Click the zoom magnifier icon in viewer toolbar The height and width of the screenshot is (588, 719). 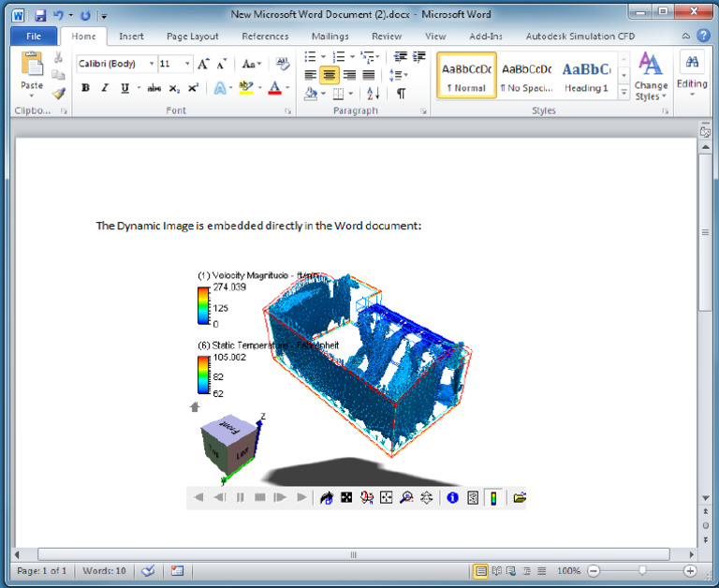coord(406,497)
